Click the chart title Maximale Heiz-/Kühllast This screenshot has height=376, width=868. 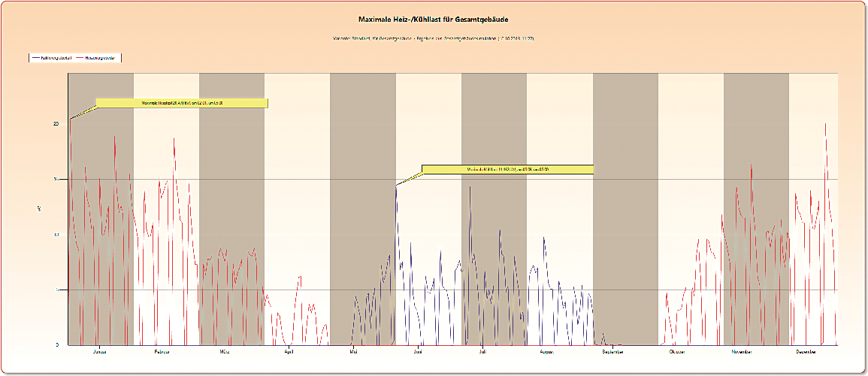click(434, 20)
